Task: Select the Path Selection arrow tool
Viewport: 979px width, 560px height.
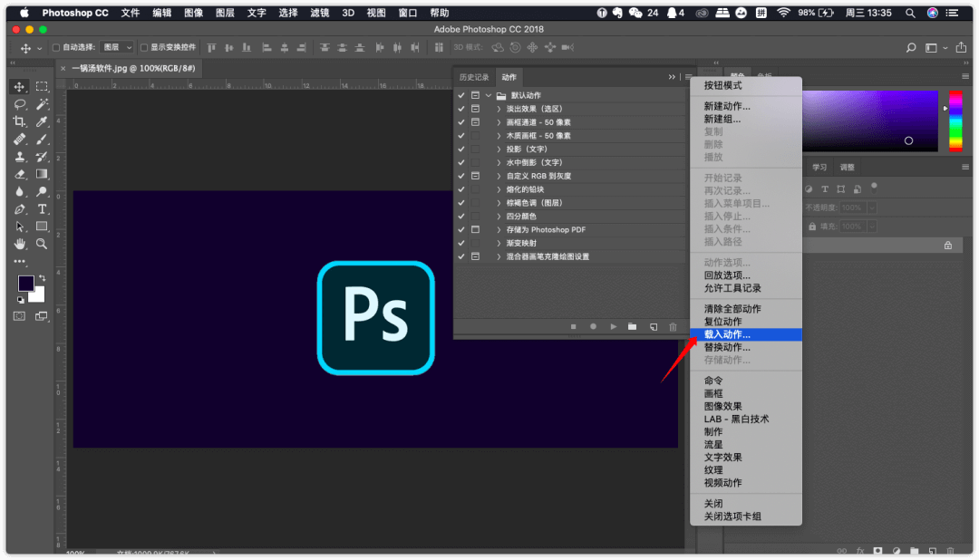Action: (19, 227)
